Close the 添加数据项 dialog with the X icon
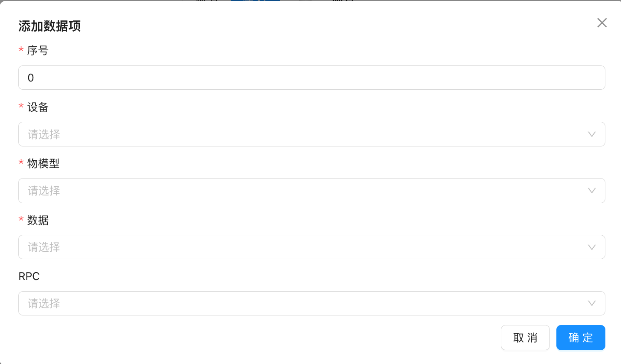This screenshot has width=621, height=364. (601, 23)
